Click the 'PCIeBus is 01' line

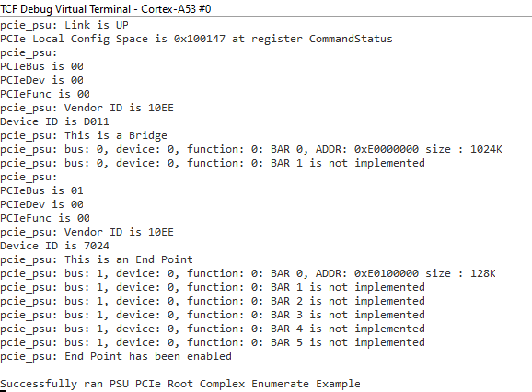[41, 190]
